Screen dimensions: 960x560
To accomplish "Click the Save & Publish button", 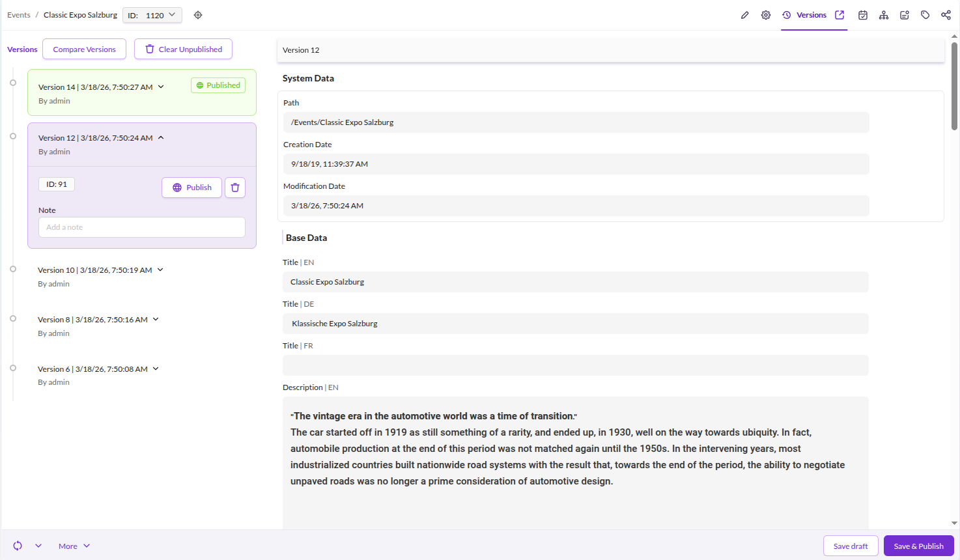I will coord(918,546).
